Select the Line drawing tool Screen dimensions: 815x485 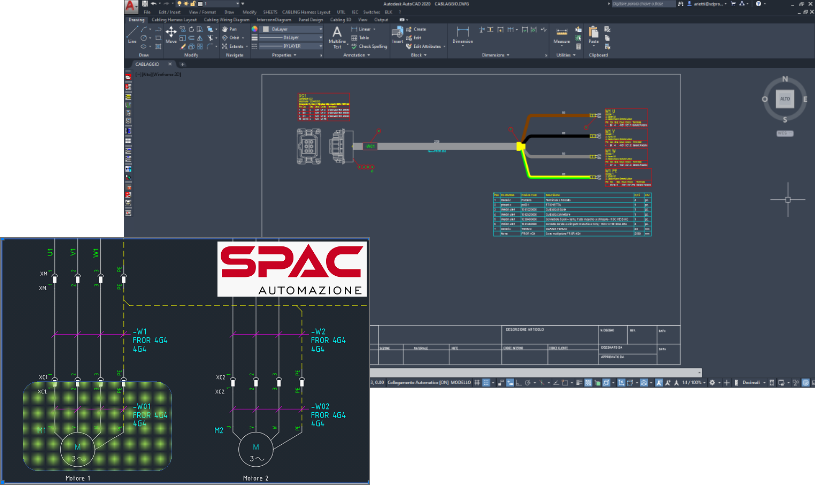click(133, 34)
